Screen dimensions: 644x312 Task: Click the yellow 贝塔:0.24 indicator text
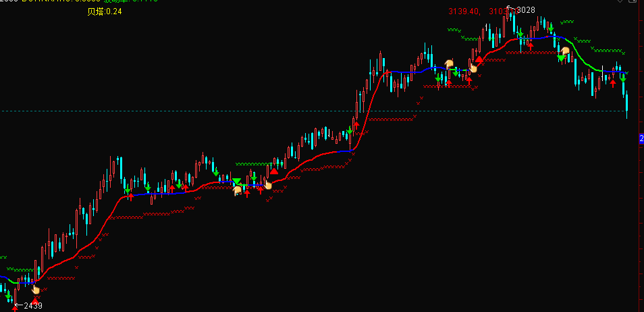[105, 11]
